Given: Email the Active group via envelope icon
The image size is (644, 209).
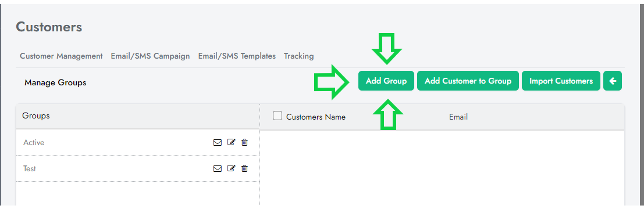Looking at the screenshot, I should point(217,143).
